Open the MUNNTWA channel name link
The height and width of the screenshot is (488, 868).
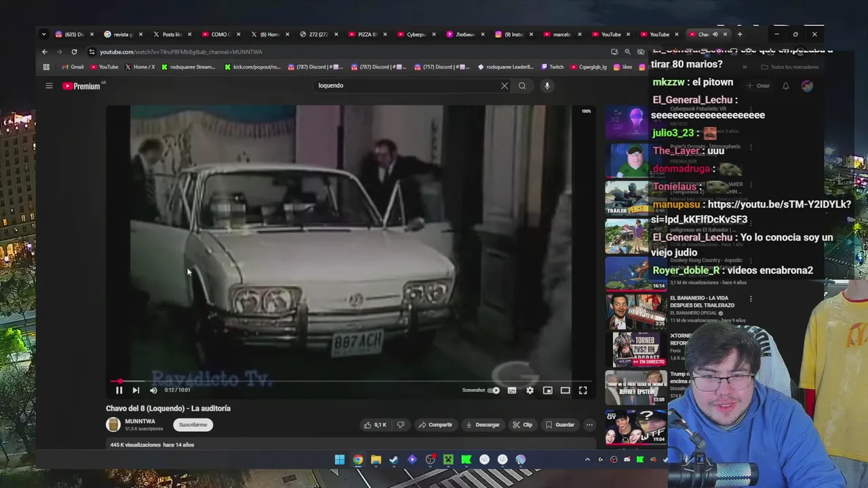140,421
